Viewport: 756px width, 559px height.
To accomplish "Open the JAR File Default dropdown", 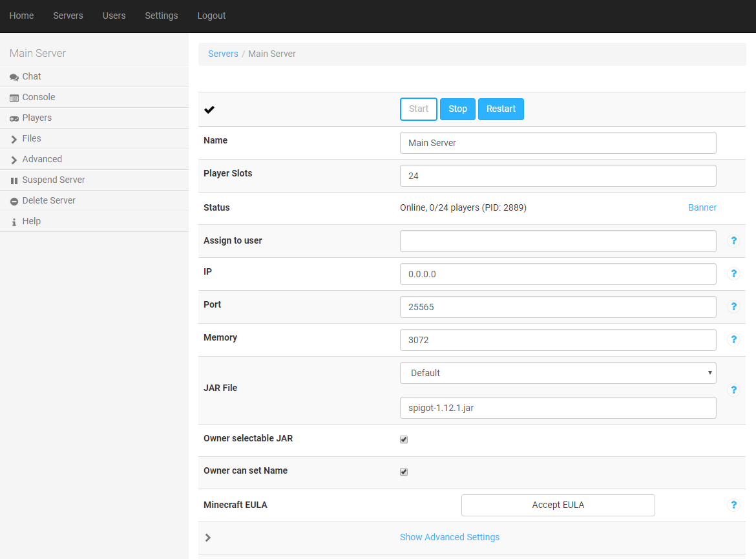I will point(558,373).
